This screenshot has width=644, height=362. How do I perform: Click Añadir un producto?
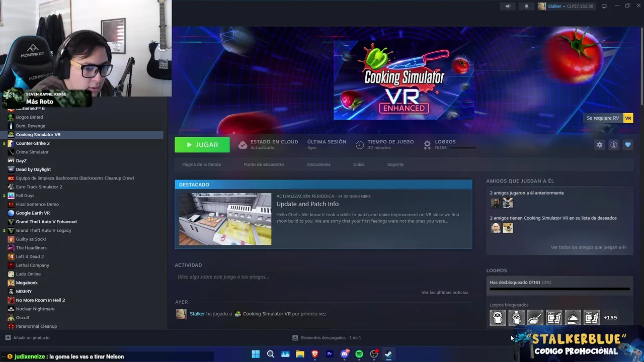(27, 338)
